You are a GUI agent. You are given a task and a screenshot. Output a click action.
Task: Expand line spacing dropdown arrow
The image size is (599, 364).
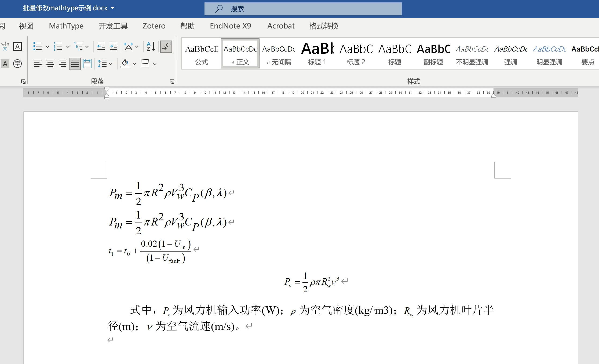click(x=111, y=64)
